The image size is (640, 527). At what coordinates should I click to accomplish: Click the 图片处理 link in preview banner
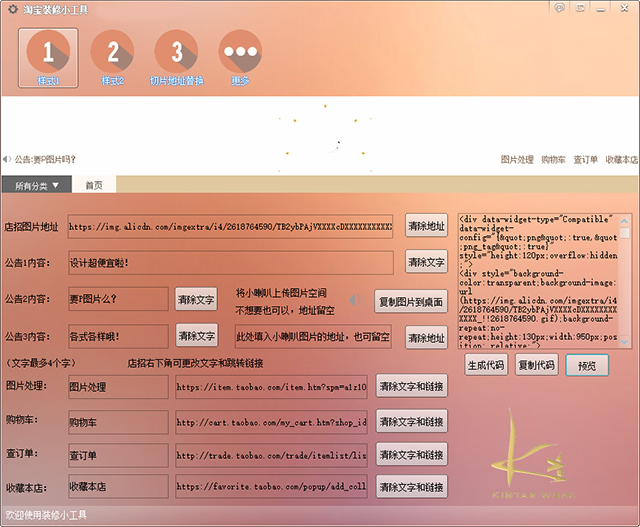click(x=517, y=160)
